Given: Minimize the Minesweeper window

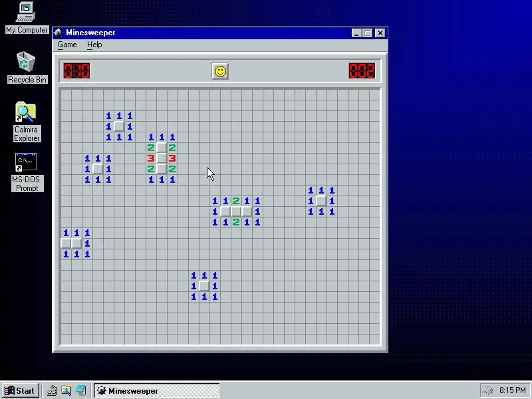Looking at the screenshot, I should click(356, 33).
